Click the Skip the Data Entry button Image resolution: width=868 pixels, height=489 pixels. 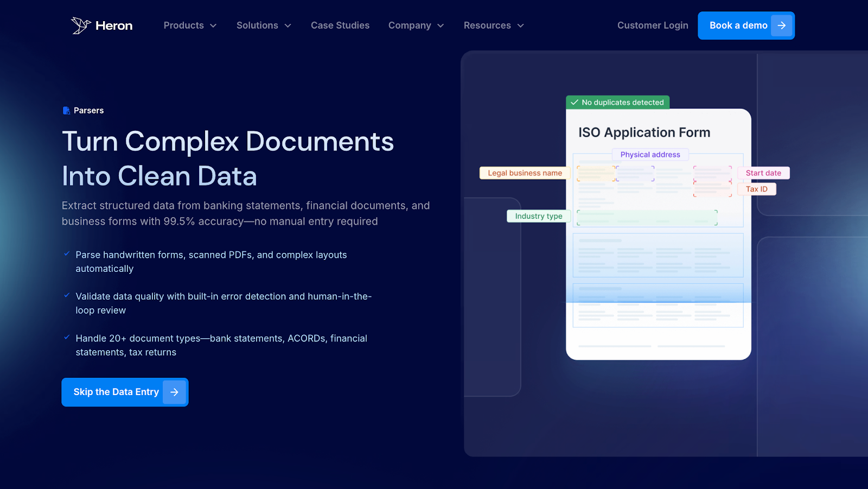pos(125,392)
